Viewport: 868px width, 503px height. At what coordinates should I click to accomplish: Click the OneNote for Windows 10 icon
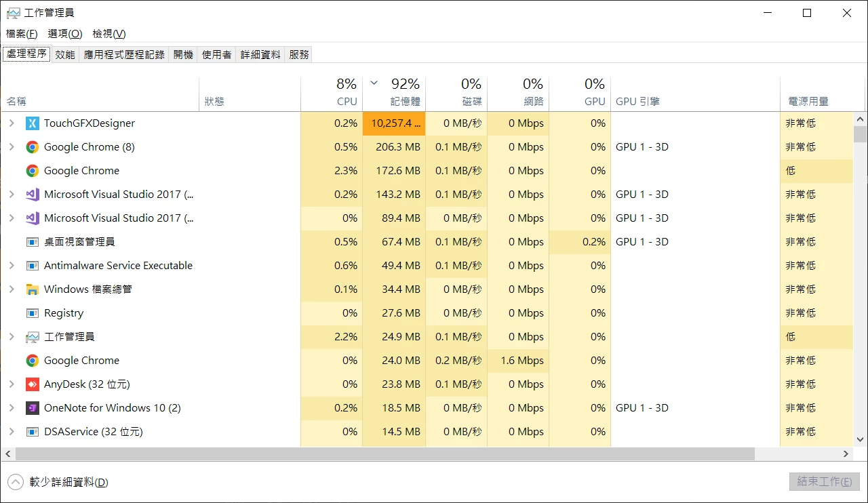32,408
